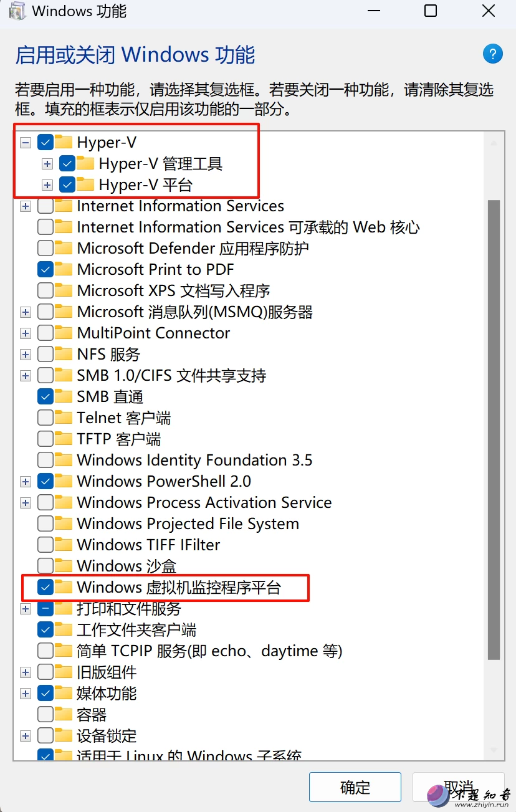Expand SMB 1.0/CIFS 文件共享支持 node
Screen dimensions: 516x812
tap(26, 376)
